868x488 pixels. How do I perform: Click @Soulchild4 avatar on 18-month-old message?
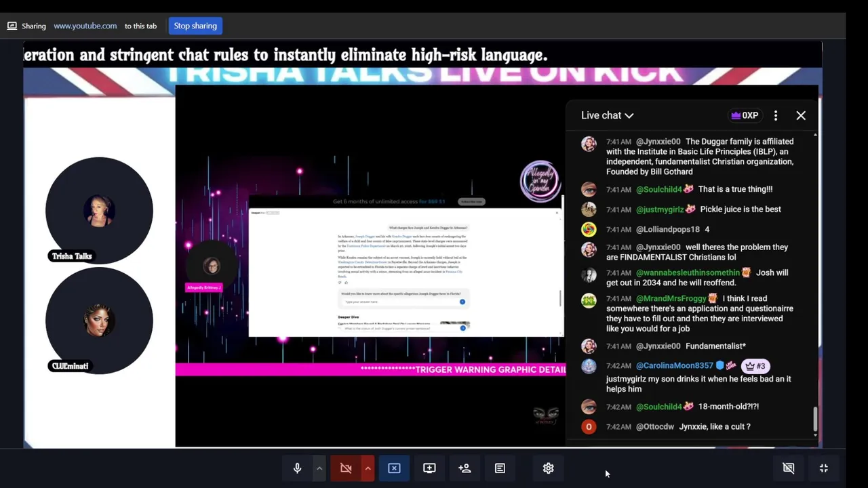click(x=589, y=407)
